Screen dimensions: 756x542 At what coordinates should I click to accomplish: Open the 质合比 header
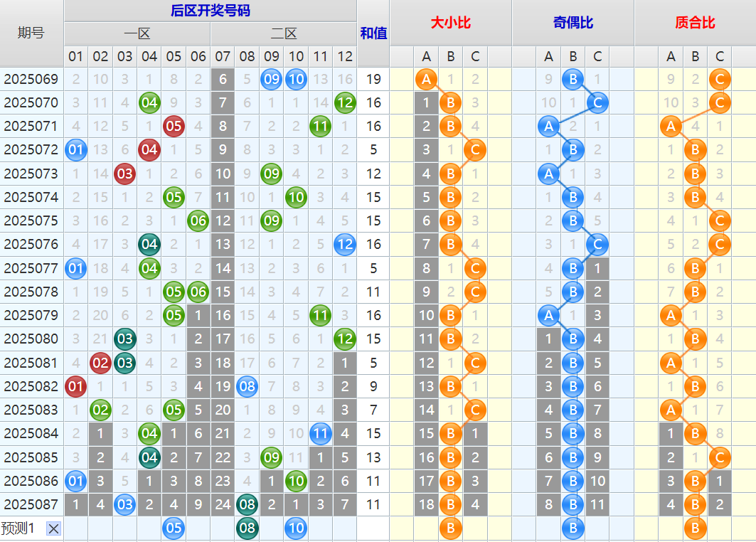click(x=696, y=23)
